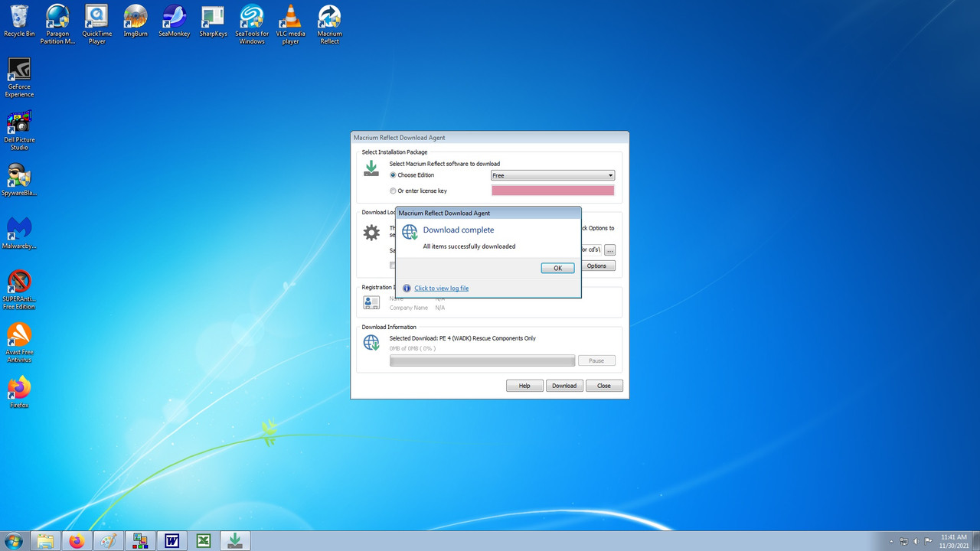Click the browse folder ellipsis button

pos(609,250)
